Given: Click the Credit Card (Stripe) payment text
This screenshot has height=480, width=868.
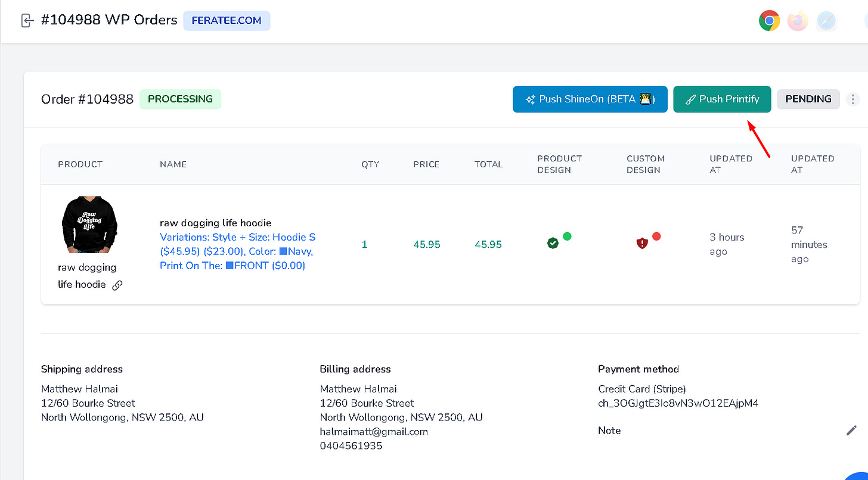Looking at the screenshot, I should [642, 389].
